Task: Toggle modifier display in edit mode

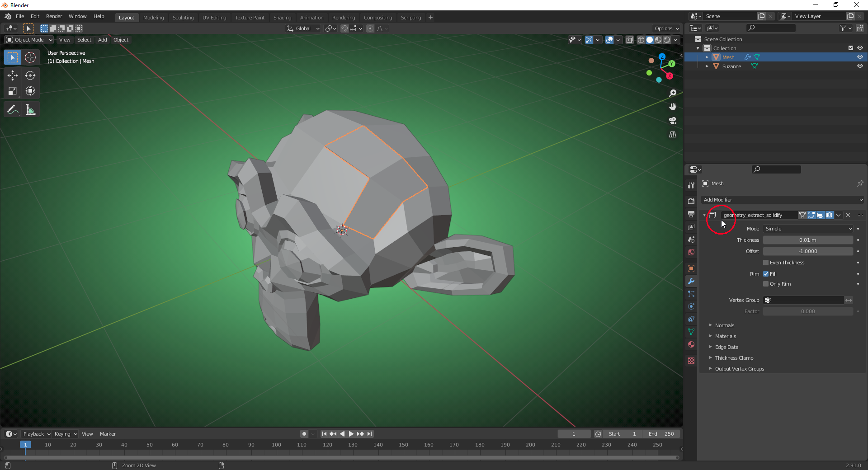Action: click(811, 215)
